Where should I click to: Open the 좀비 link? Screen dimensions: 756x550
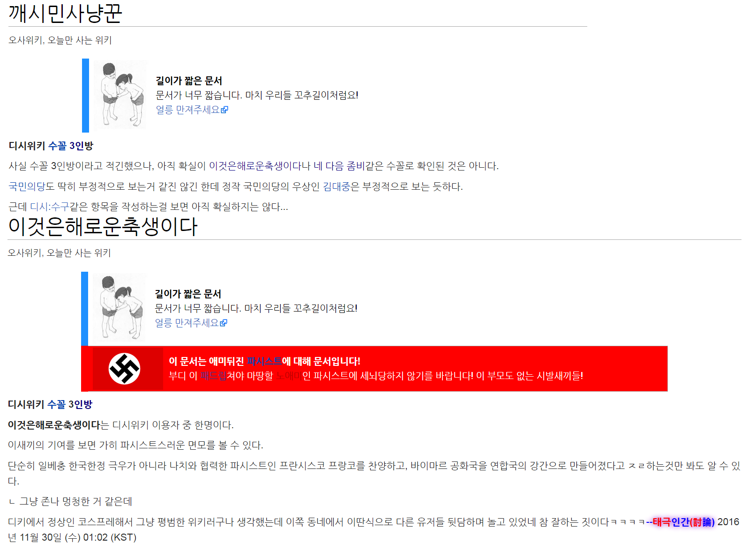356,166
